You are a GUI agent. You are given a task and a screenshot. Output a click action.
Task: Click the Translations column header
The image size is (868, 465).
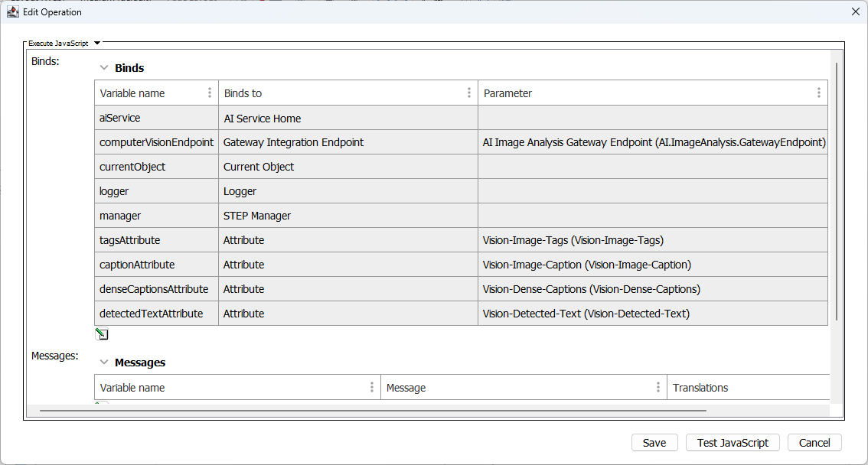click(700, 388)
